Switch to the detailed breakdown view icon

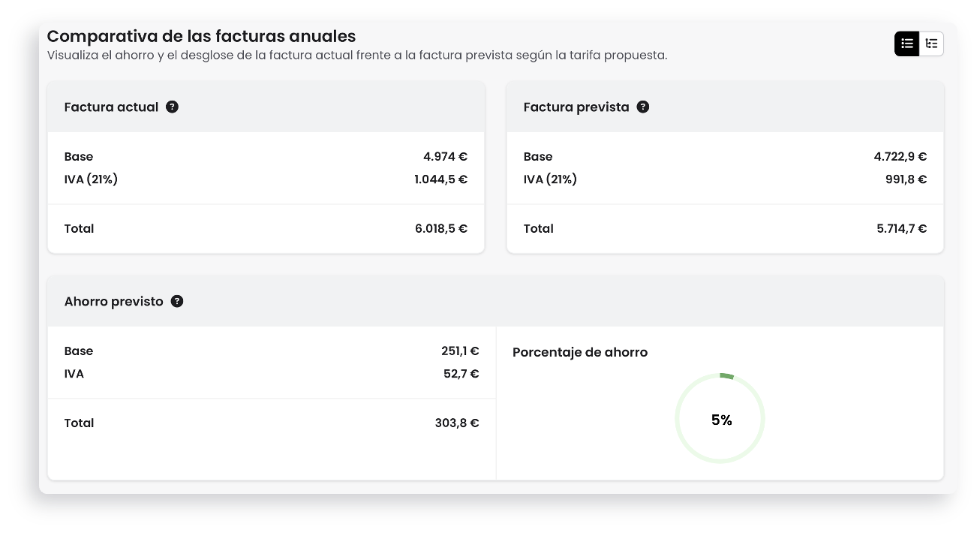pyautogui.click(x=931, y=44)
